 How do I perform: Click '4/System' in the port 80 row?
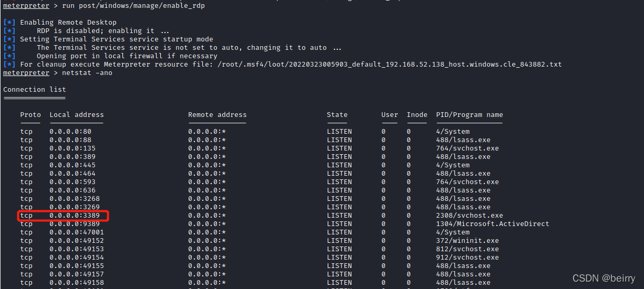pos(453,131)
